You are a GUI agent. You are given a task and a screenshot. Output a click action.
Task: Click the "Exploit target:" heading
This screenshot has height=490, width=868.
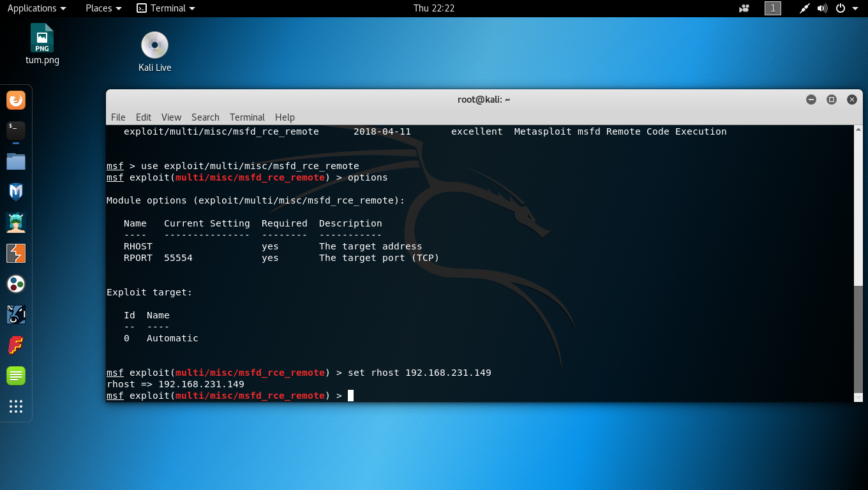(149, 292)
